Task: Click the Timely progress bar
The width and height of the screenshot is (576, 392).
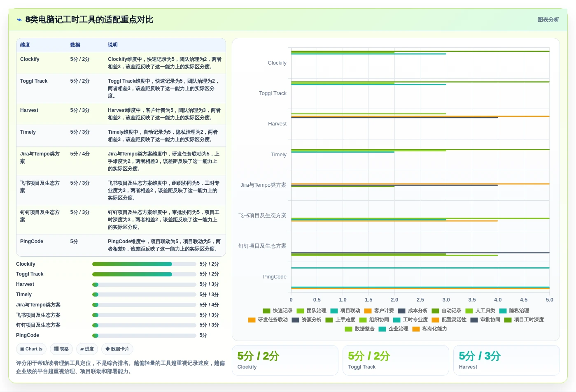Action: 144,295
